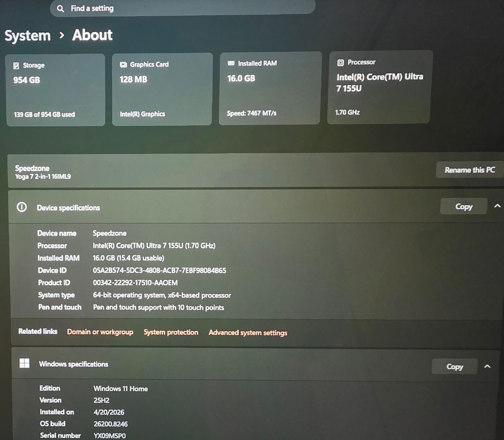504x440 pixels.
Task: Click the Installed RAM icon
Action: pos(231,63)
